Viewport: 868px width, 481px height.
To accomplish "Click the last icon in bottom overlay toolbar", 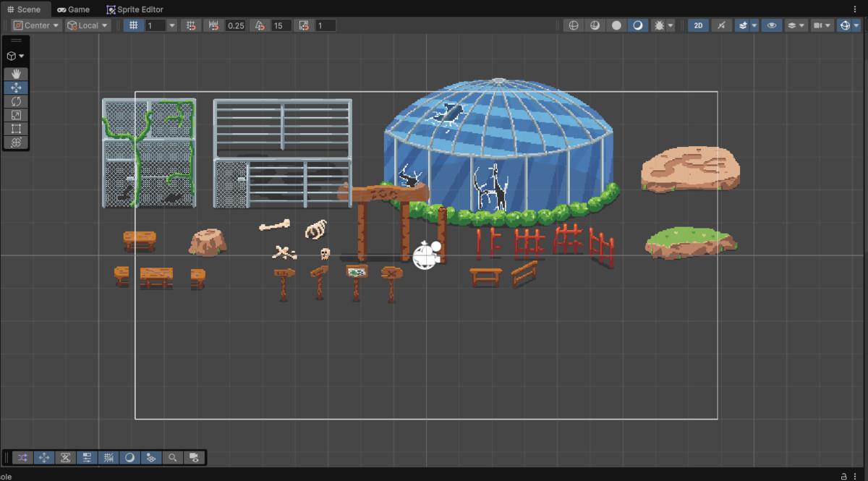I will pyautogui.click(x=194, y=457).
